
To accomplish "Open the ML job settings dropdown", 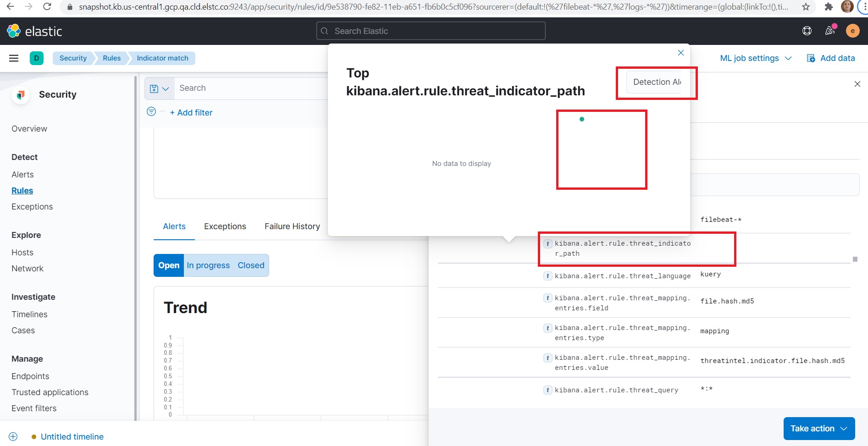I will [755, 58].
